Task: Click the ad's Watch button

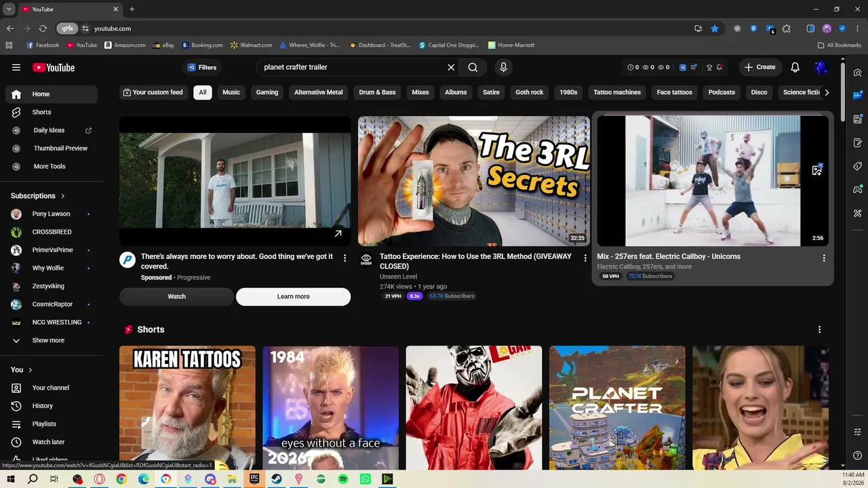Action: (176, 296)
